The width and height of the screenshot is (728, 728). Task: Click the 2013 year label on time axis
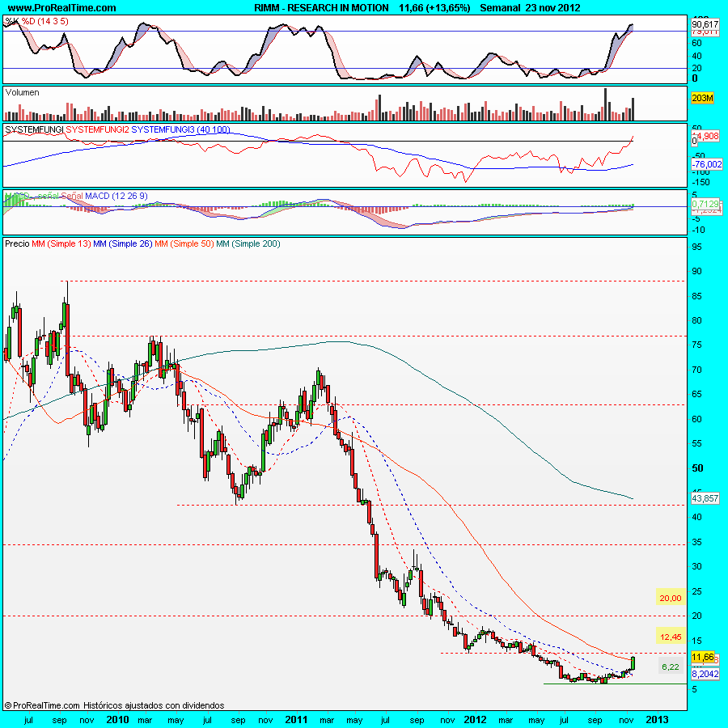pyautogui.click(x=658, y=720)
